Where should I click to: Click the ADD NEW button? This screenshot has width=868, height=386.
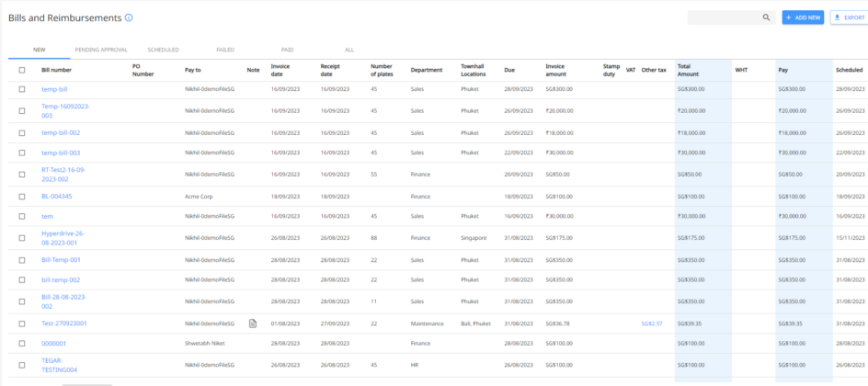click(x=803, y=17)
